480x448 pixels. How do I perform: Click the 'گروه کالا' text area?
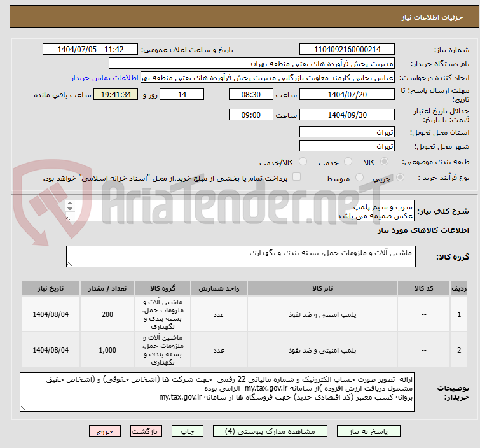pyautogui.click(x=240, y=256)
